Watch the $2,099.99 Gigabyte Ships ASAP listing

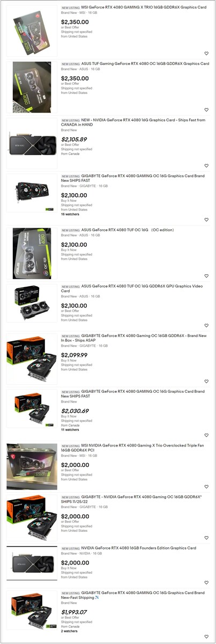pyautogui.click(x=206, y=382)
